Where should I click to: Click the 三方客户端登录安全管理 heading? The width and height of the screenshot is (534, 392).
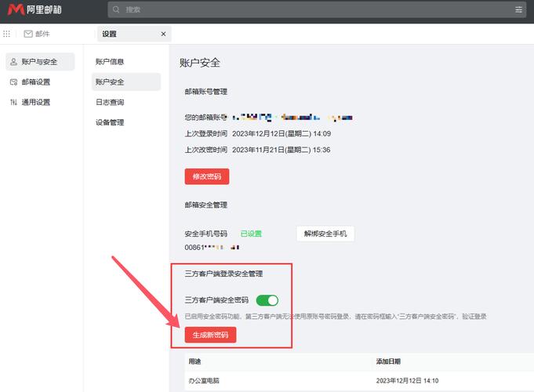[223, 274]
